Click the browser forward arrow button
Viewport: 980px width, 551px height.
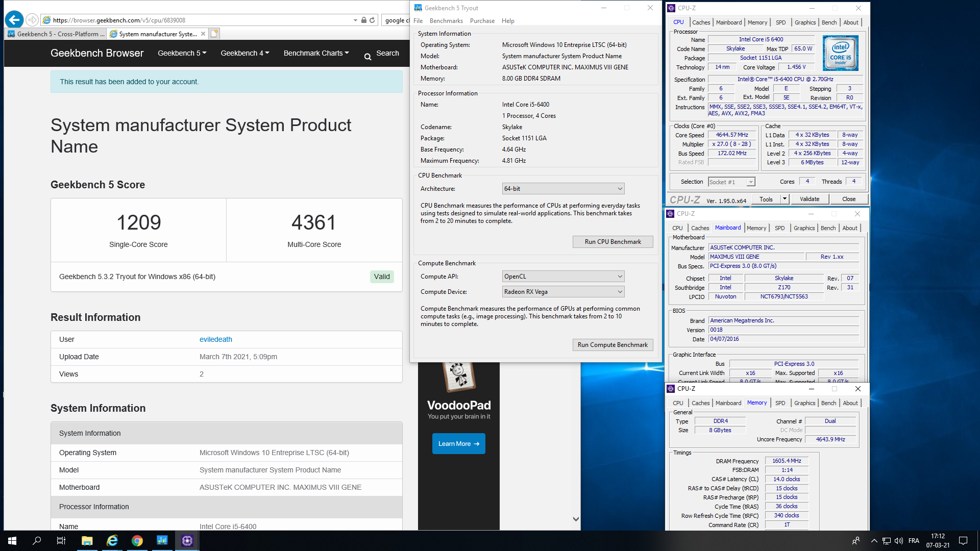32,20
